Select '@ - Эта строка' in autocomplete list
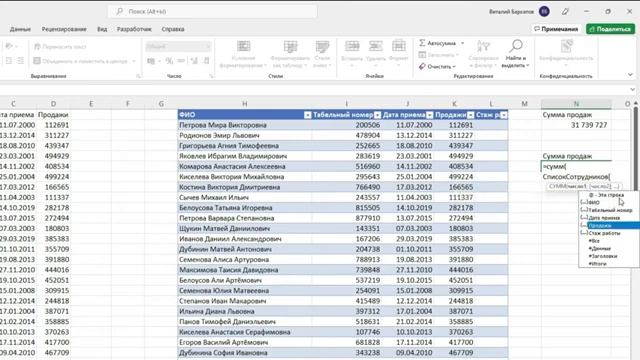 [609, 195]
